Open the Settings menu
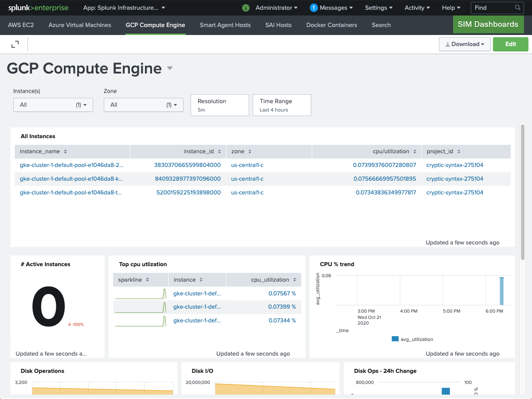532x399 pixels. [379, 8]
